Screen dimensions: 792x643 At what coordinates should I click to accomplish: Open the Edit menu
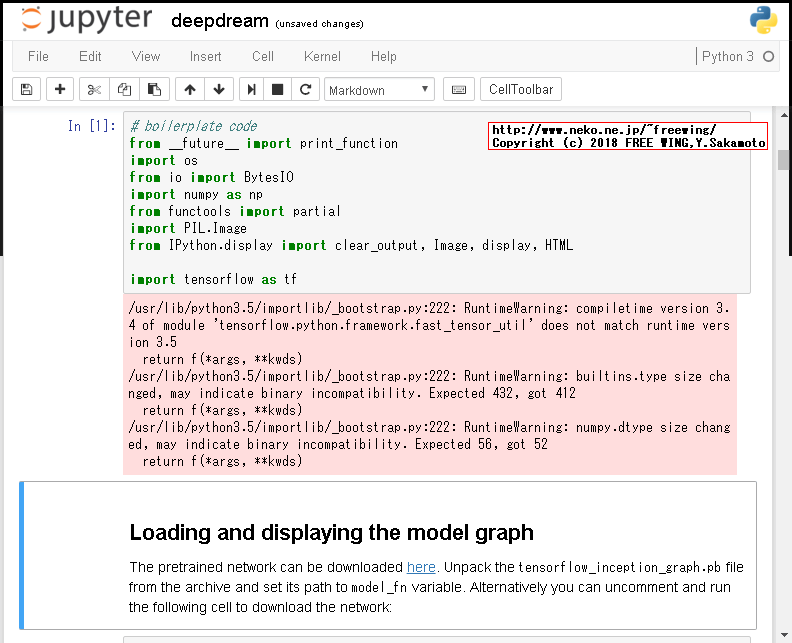[90, 57]
